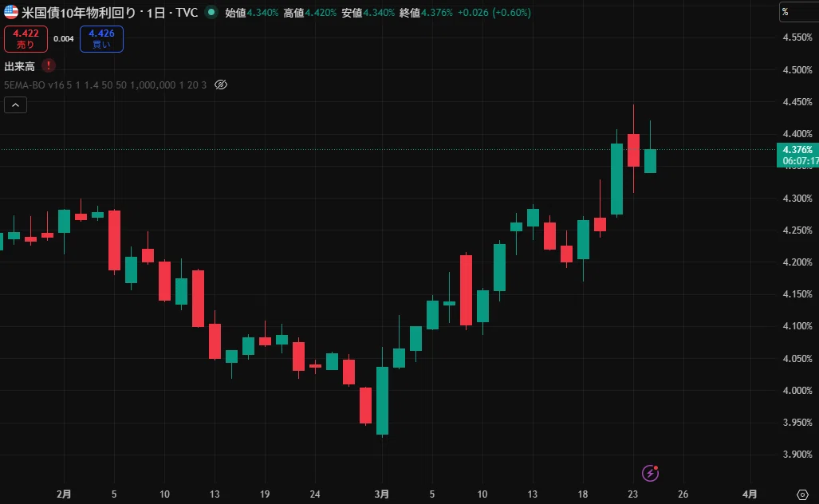Click the 4.450% price axis label
Viewport: 819px width, 504px height.
[x=797, y=102]
